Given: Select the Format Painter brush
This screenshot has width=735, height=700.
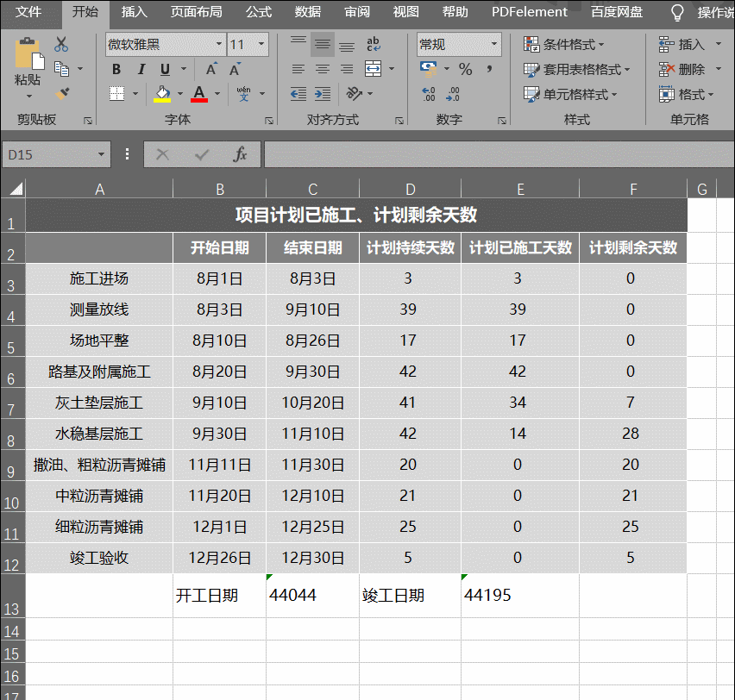Looking at the screenshot, I should 62,94.
